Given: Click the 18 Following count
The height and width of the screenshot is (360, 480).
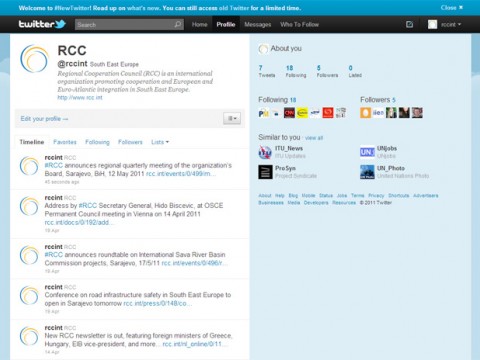Looking at the screenshot, I should click(x=296, y=71).
